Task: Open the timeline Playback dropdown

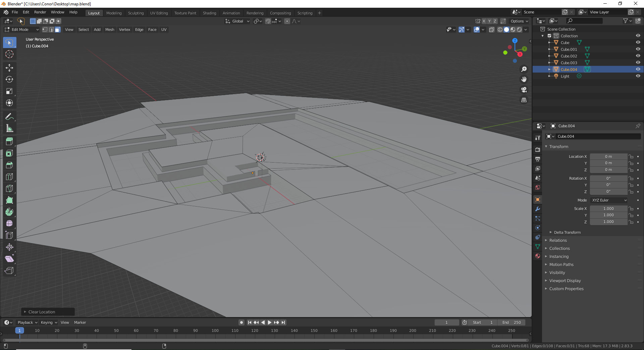Action: (28, 322)
